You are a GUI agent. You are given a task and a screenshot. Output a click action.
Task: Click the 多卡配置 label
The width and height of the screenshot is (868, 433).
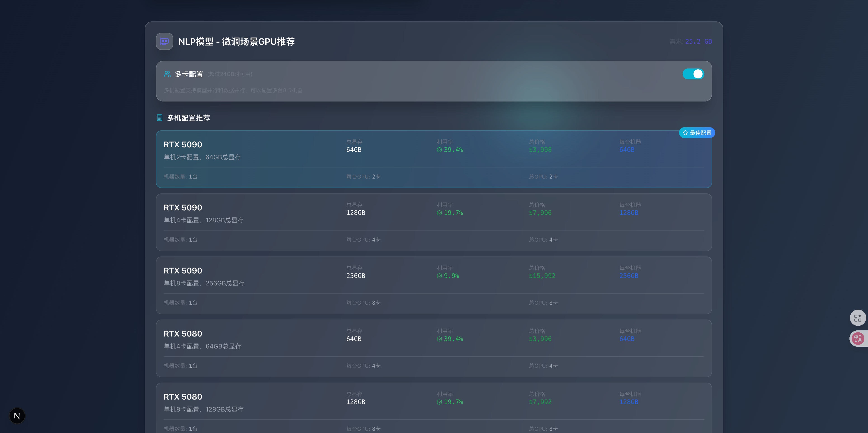coord(189,74)
